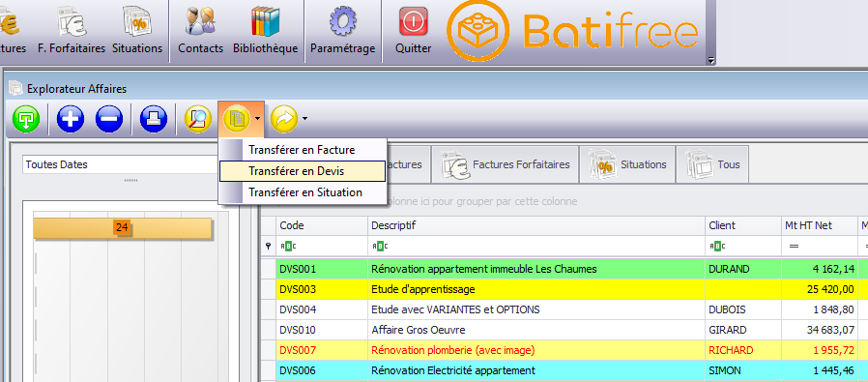This screenshot has width=868, height=382.
Task: Open the Situations module in top toolbar
Action: click(x=136, y=31)
